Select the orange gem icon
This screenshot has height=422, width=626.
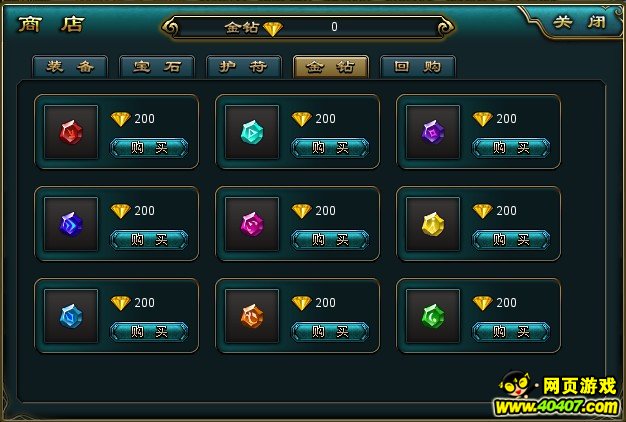click(252, 316)
